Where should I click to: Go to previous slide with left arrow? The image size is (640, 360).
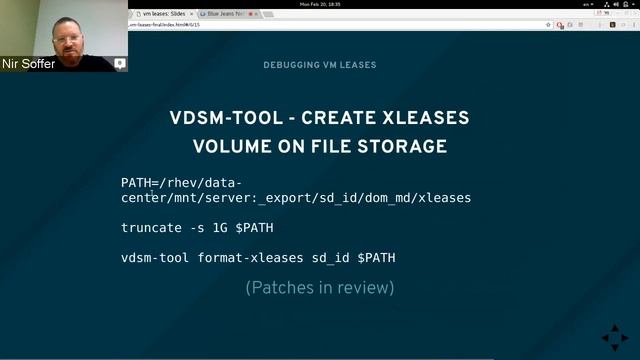pyautogui.click(x=605, y=338)
